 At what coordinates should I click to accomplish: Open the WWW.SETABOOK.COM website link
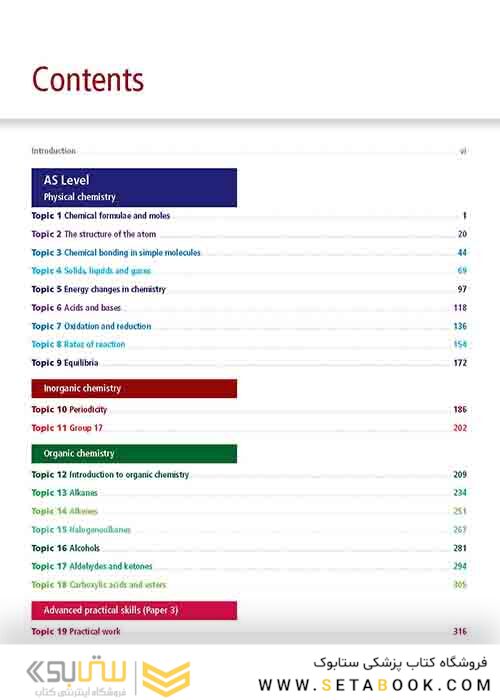374,685
